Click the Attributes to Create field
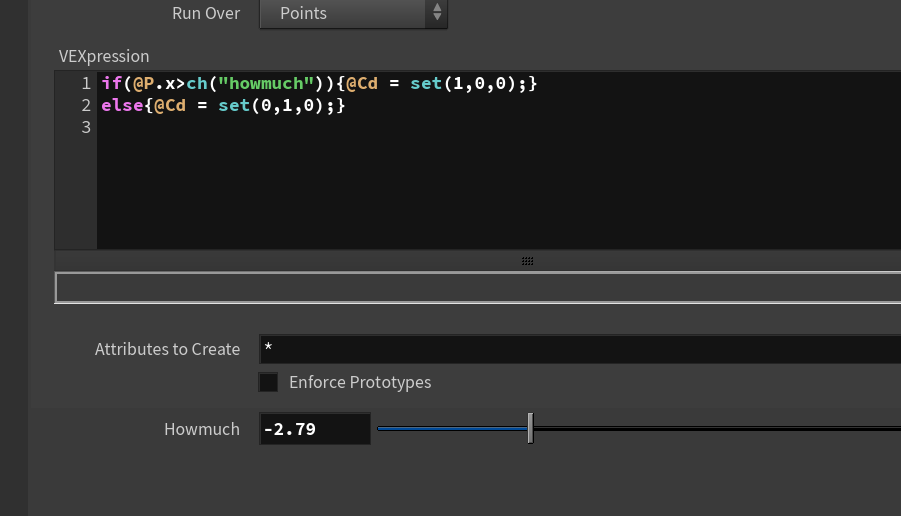 [580, 349]
